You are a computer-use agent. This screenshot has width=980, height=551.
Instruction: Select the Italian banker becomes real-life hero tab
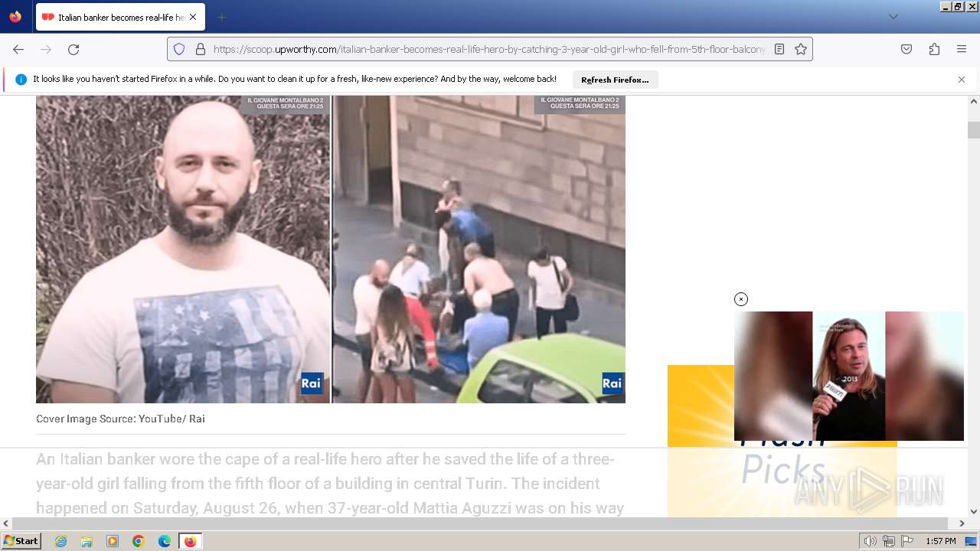pos(119,17)
